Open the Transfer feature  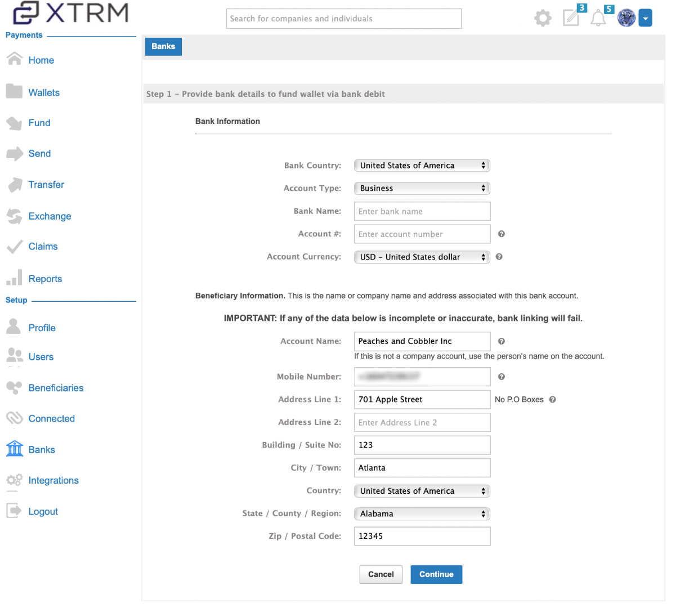pyautogui.click(x=46, y=185)
